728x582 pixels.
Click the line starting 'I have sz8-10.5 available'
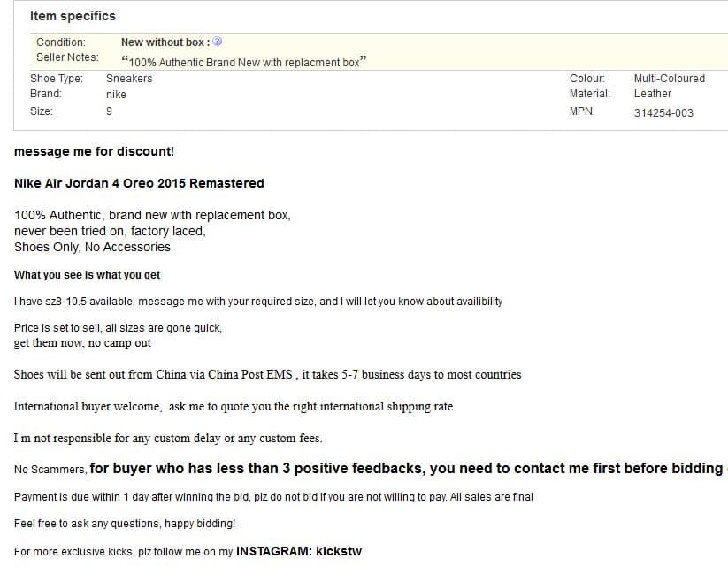258,302
